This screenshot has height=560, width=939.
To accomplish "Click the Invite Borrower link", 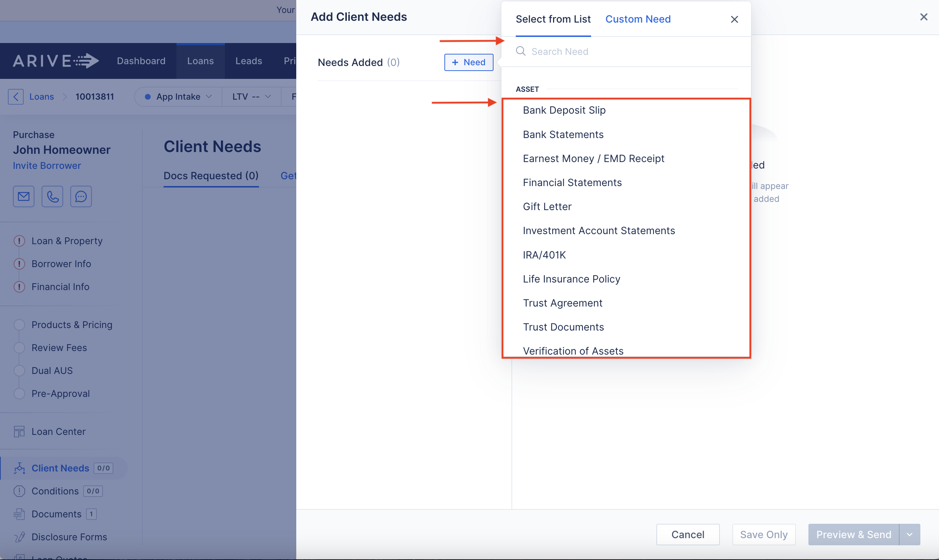I will point(47,165).
